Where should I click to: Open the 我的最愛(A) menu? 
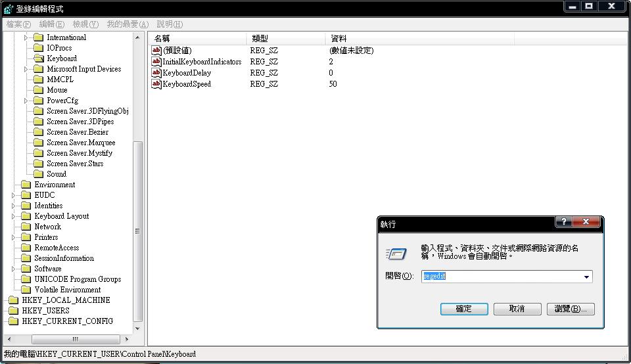tap(128, 24)
